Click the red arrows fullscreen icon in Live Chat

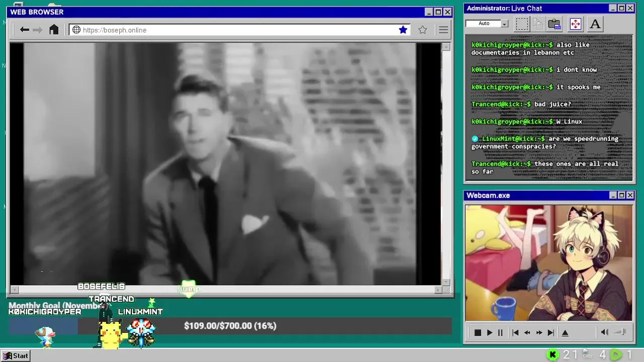575,24
